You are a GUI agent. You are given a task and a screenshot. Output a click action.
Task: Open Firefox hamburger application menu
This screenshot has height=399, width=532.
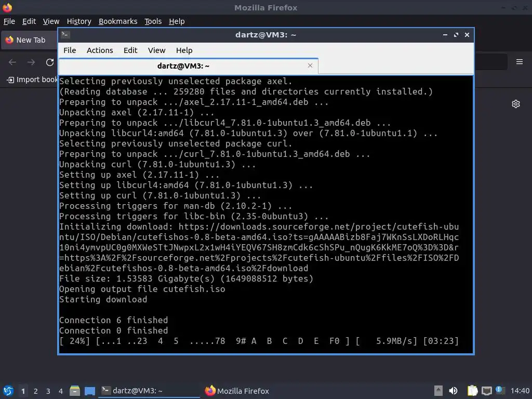[519, 62]
